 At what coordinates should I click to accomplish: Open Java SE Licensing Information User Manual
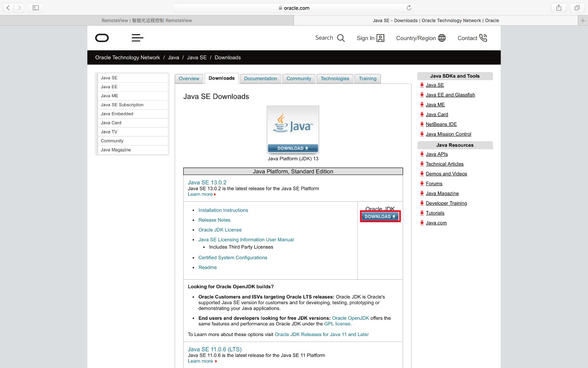pos(246,240)
